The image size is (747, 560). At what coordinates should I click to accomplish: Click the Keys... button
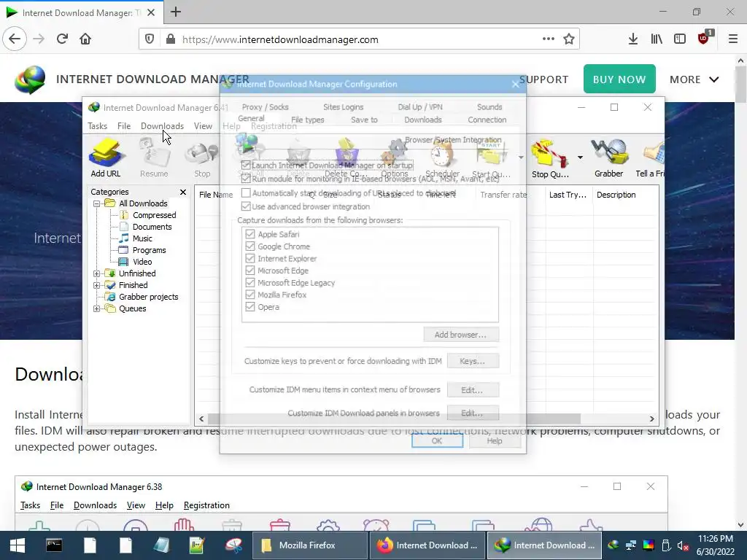[472, 361]
